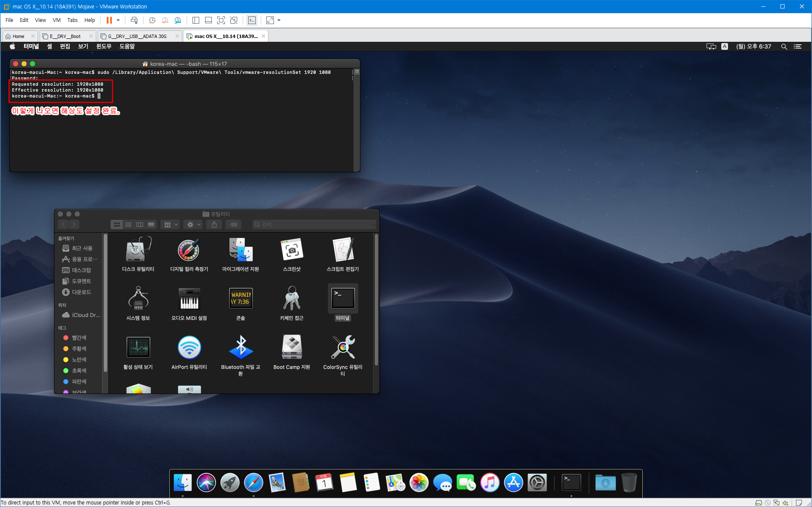Viewport: 812px width, 507px height.
Task: Open Disk Utility (디스크 유틸리티) in Finder
Action: 138,249
